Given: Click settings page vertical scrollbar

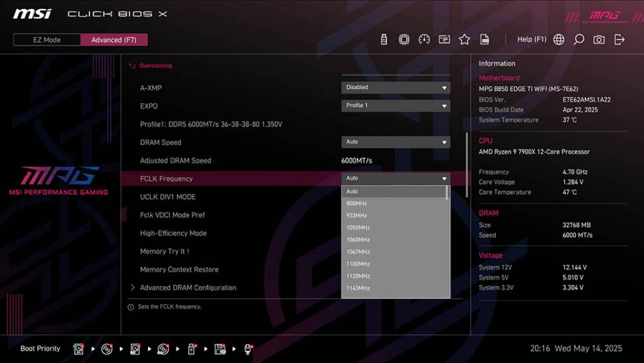Looking at the screenshot, I should tap(467, 165).
